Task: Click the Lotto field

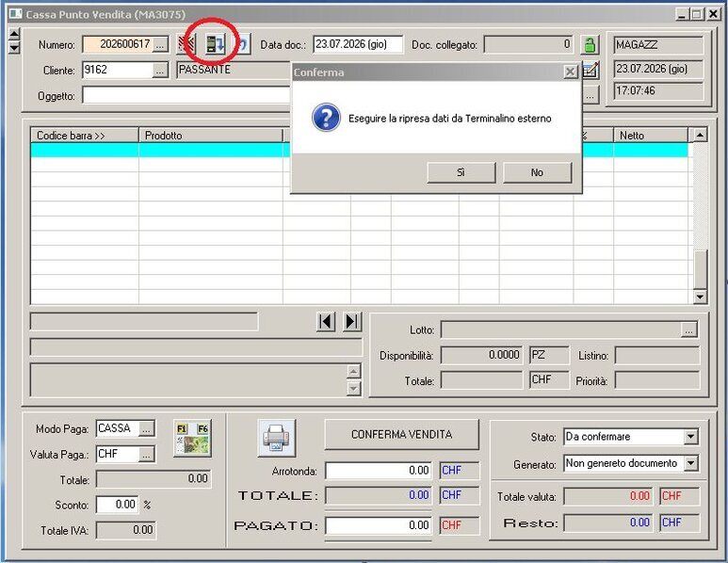Action: (x=561, y=330)
